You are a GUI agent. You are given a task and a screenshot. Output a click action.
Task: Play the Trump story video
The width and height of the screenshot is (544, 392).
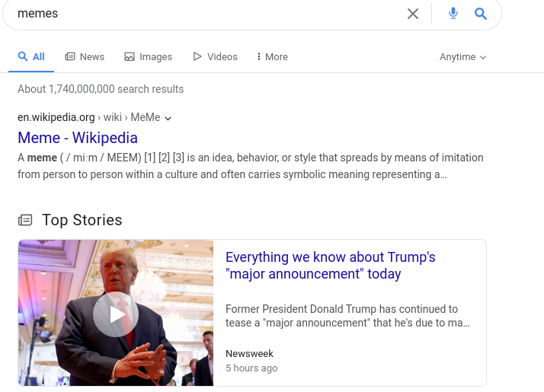(116, 314)
